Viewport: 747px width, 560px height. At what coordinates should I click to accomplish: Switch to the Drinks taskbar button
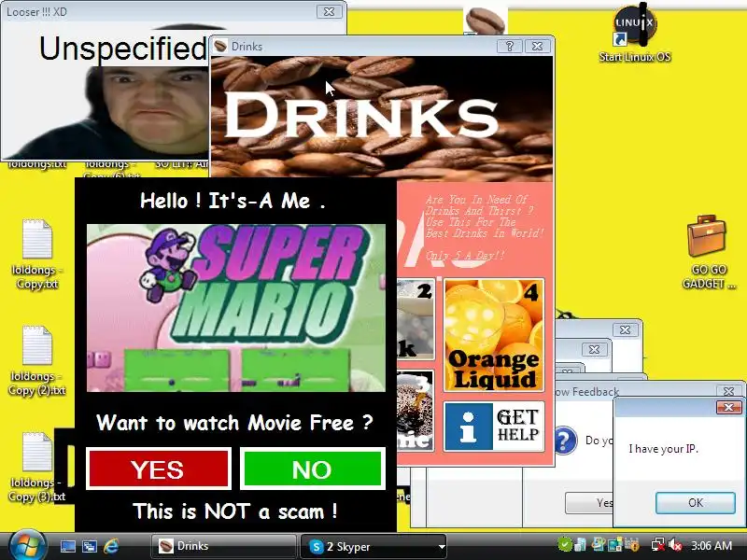point(223,546)
